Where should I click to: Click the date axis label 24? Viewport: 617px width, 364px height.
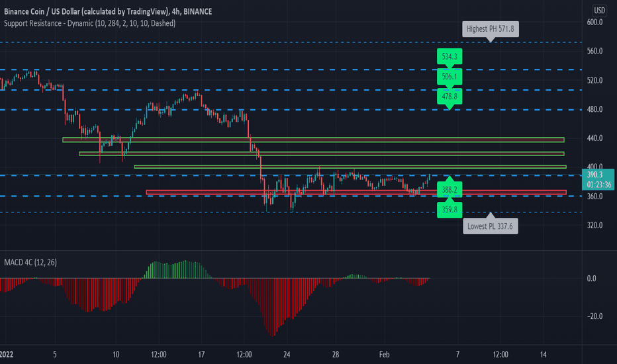pos(287,355)
